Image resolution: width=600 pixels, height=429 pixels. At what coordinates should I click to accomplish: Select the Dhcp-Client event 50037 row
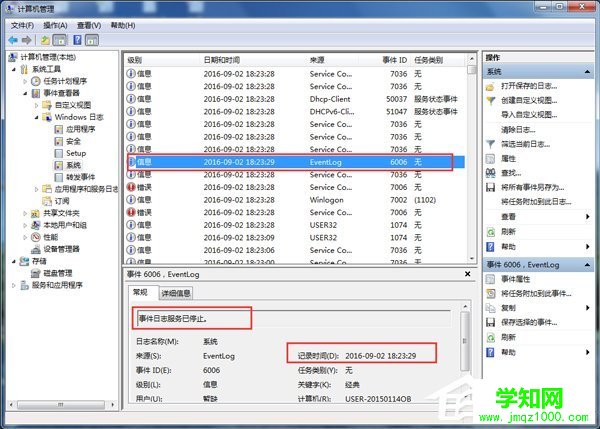coord(295,99)
